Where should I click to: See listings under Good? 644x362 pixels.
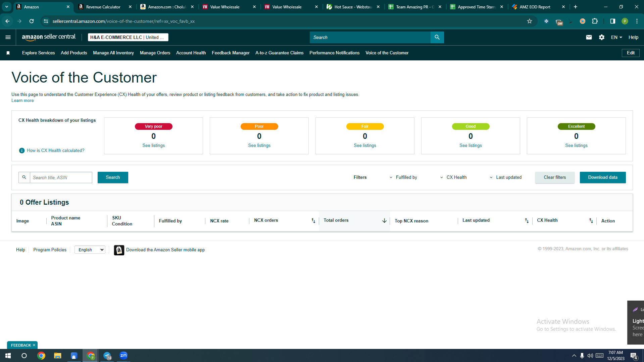point(470,146)
